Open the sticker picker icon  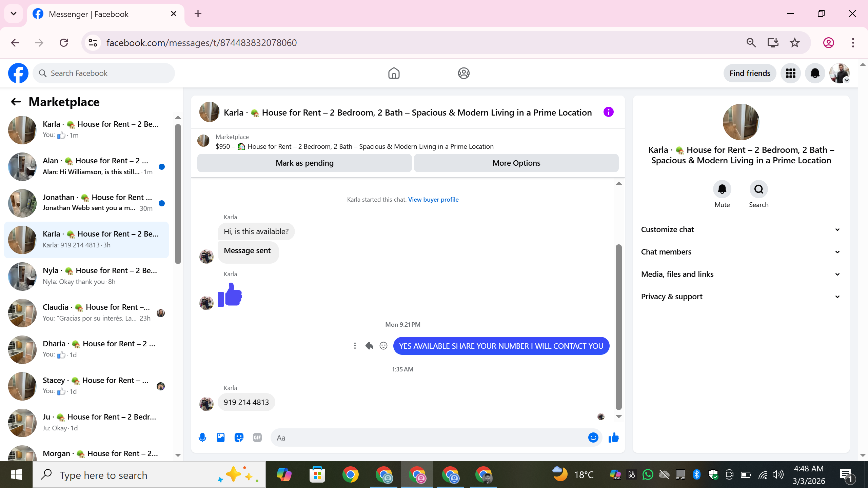[239, 438]
